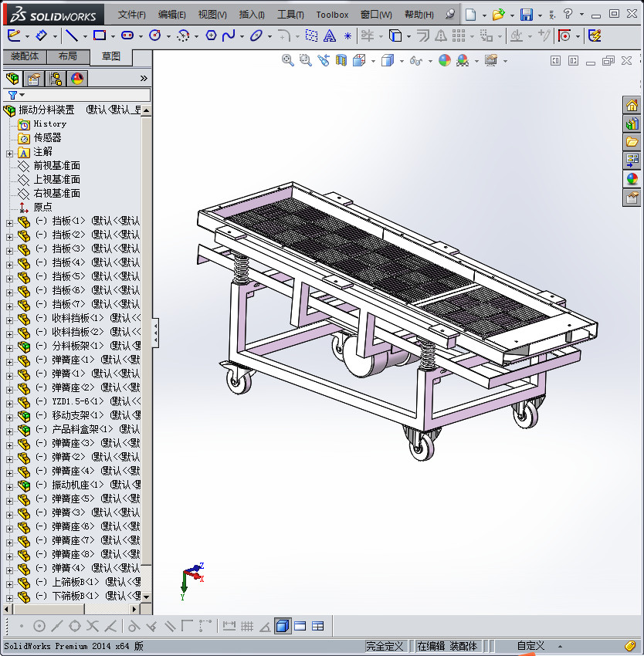The image size is (644, 656).
Task: Click the Section View icon
Action: point(341,61)
